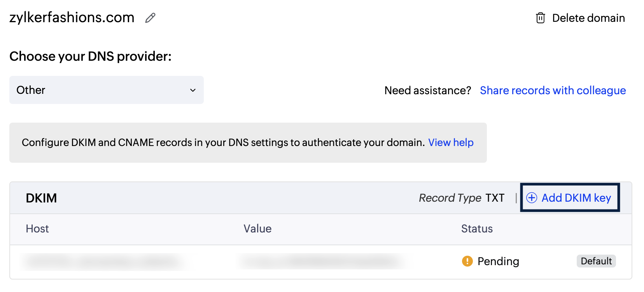This screenshot has width=644, height=292.
Task: Open the View help link
Action: tap(451, 142)
